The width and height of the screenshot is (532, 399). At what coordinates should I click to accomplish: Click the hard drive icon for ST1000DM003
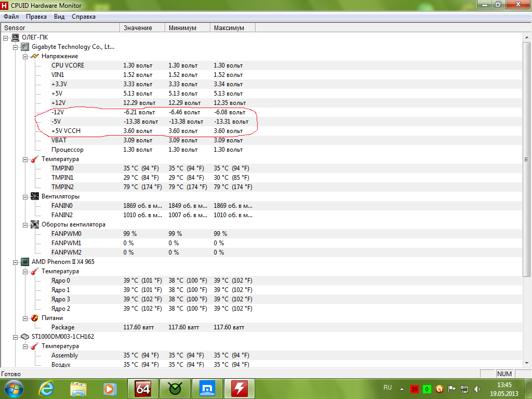click(25, 337)
